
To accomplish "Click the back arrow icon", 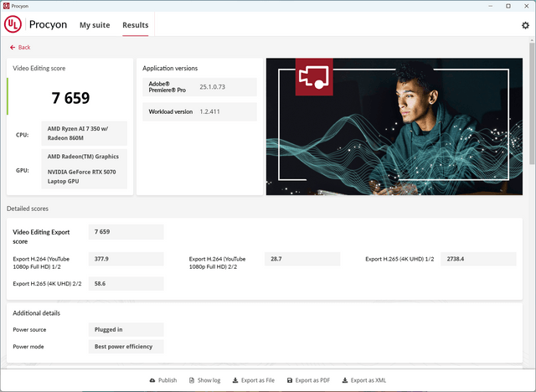I will 13,47.
